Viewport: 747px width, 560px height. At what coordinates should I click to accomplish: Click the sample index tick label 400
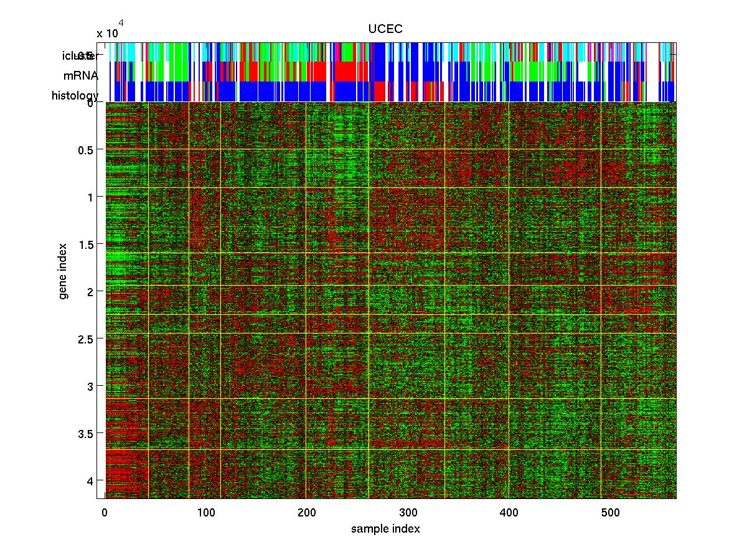[x=509, y=513]
